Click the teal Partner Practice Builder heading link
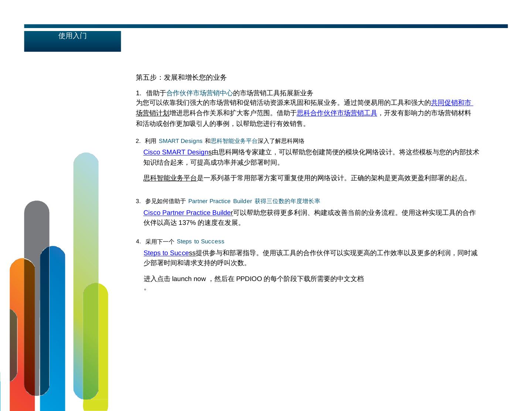Image resolution: width=532 pixels, height=411 pixels. pos(220,201)
